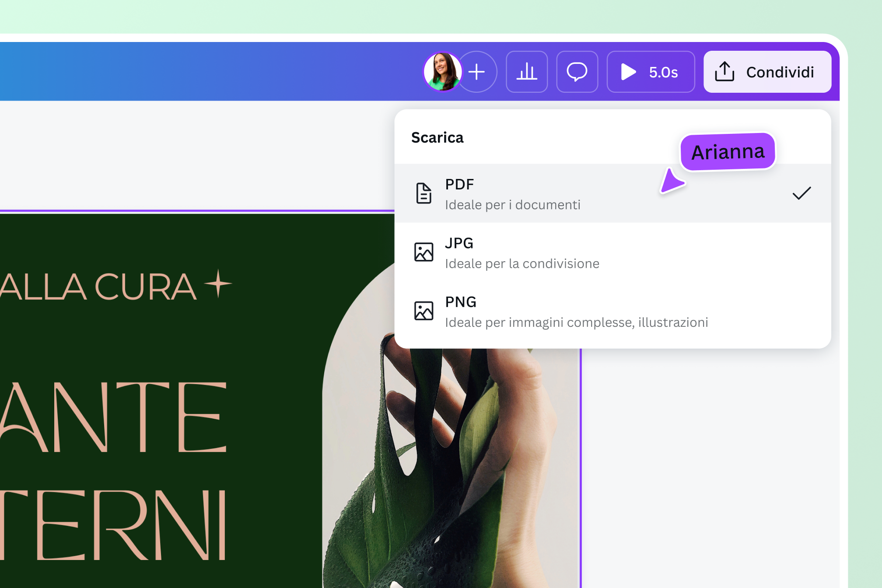The width and height of the screenshot is (882, 588).
Task: Click the JPG image icon
Action: click(423, 252)
